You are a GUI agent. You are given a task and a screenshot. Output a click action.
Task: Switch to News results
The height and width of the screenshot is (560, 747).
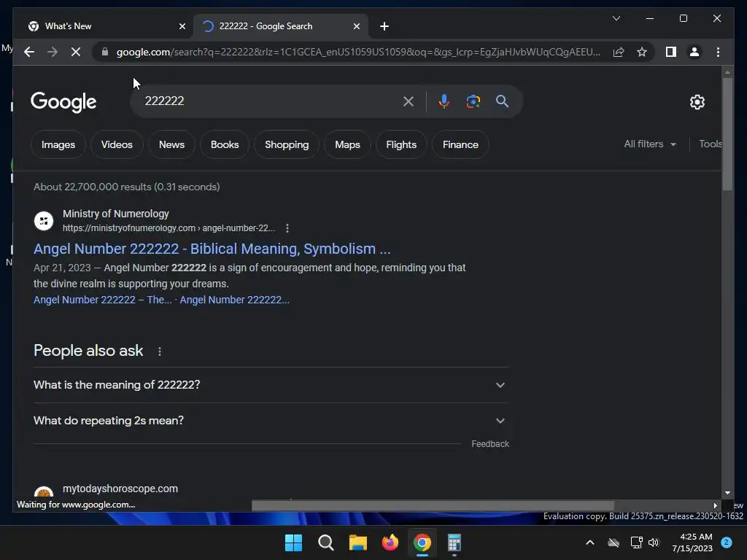coord(171,144)
